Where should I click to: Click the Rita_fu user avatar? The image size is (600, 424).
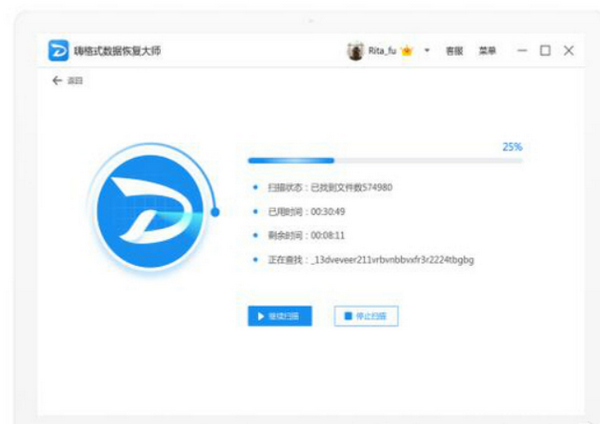pos(355,51)
